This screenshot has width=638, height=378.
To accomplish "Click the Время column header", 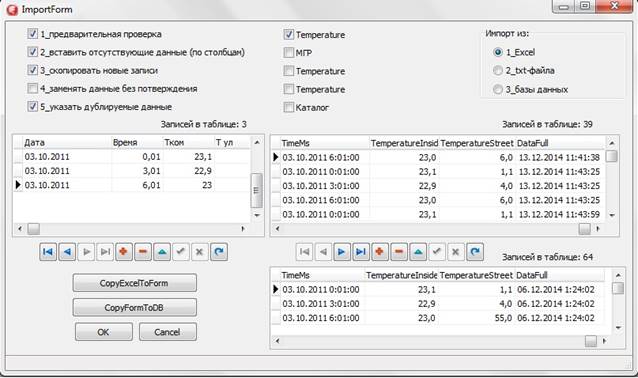I will [137, 142].
